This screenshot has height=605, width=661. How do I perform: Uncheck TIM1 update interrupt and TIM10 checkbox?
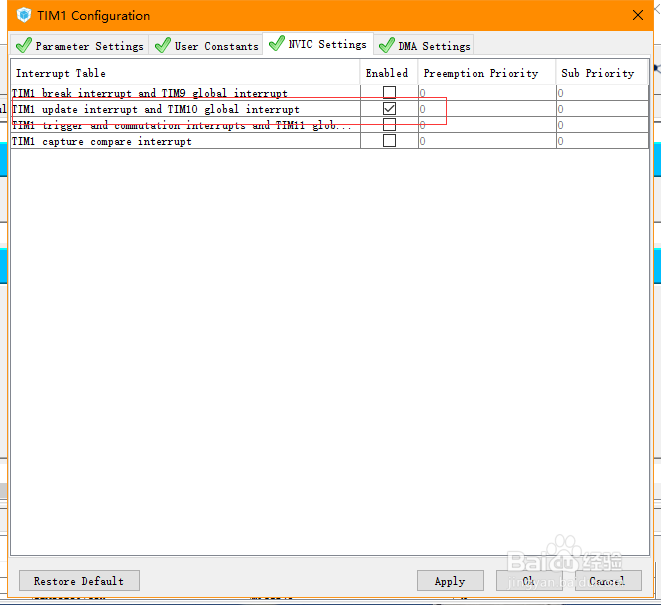(x=389, y=108)
